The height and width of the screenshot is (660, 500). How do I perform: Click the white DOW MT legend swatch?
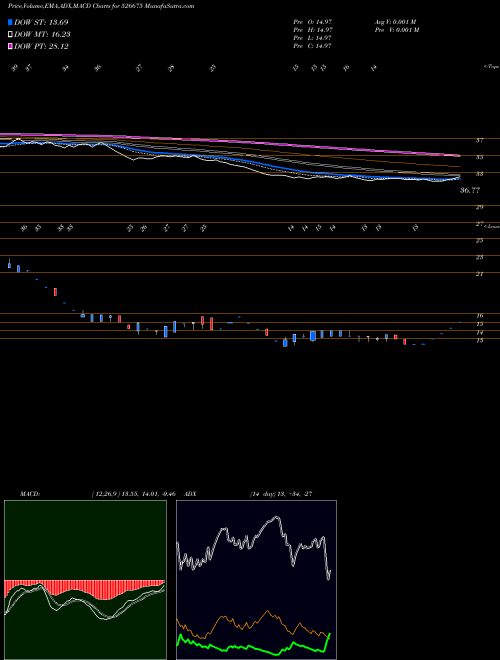pyautogui.click(x=11, y=35)
